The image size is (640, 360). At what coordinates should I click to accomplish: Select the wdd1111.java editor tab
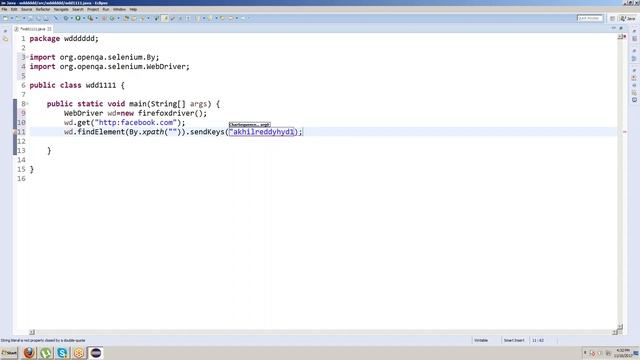(32, 29)
